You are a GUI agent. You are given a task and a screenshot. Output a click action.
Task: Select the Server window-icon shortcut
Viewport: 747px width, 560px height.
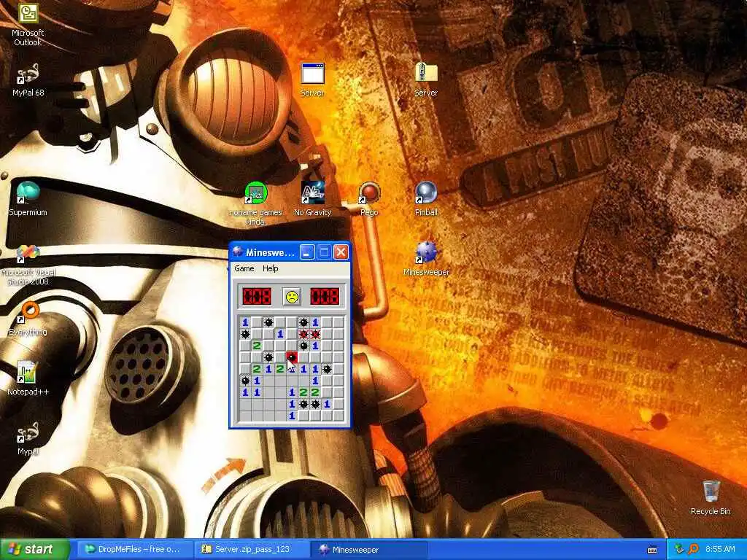tap(312, 80)
